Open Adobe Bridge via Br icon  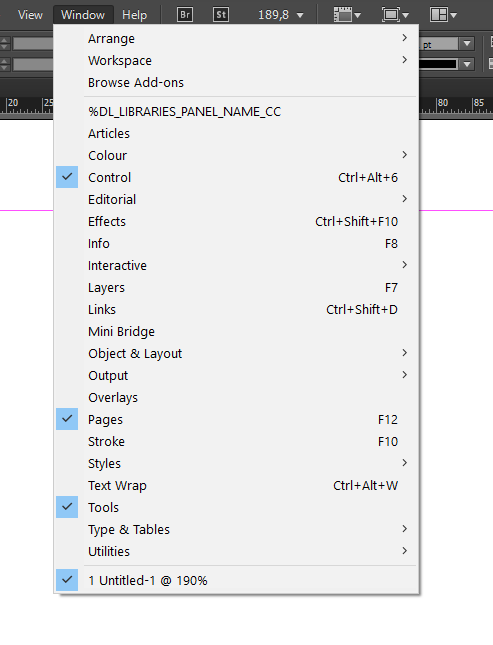point(185,15)
